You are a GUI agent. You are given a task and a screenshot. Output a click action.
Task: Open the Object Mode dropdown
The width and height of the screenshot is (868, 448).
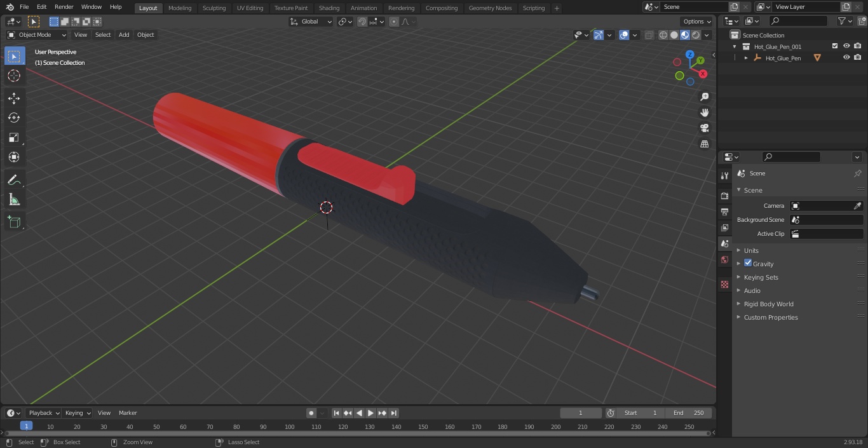pos(37,35)
